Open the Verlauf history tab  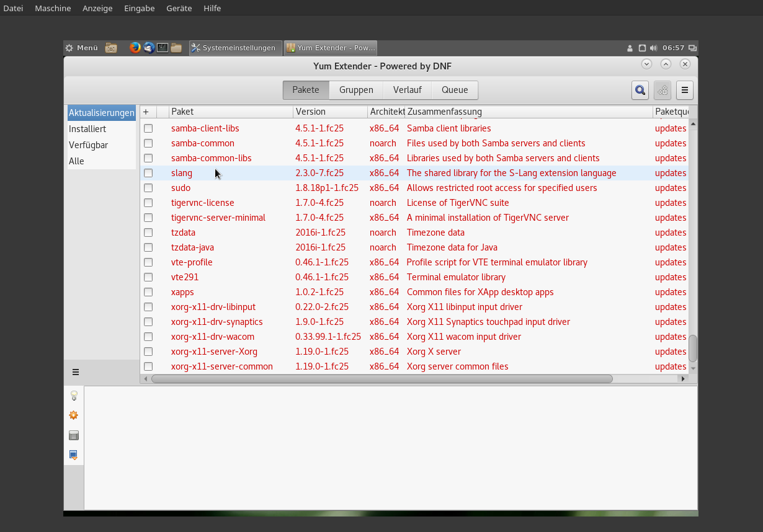coord(407,90)
